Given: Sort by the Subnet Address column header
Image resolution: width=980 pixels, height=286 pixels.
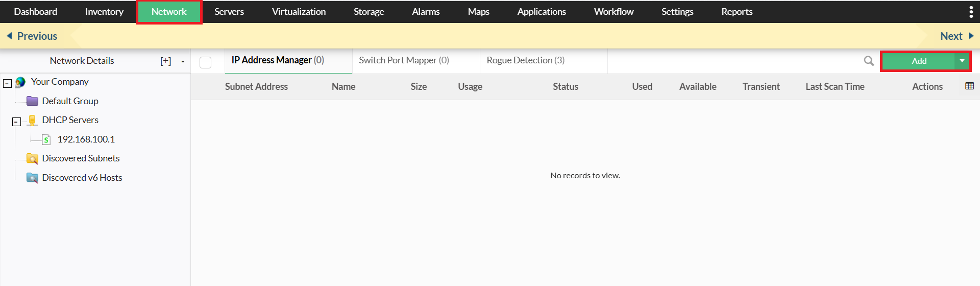Looking at the screenshot, I should (x=256, y=87).
